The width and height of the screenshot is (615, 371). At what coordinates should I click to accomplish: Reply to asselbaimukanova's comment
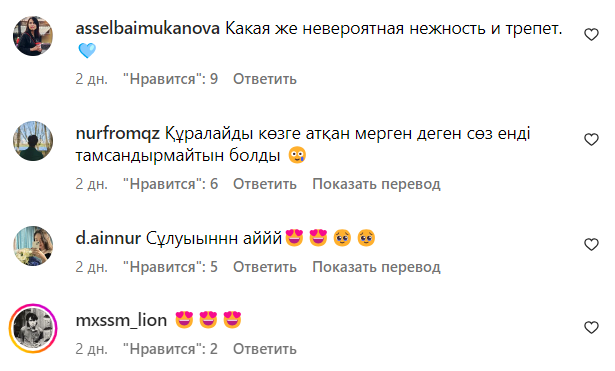pyautogui.click(x=265, y=79)
